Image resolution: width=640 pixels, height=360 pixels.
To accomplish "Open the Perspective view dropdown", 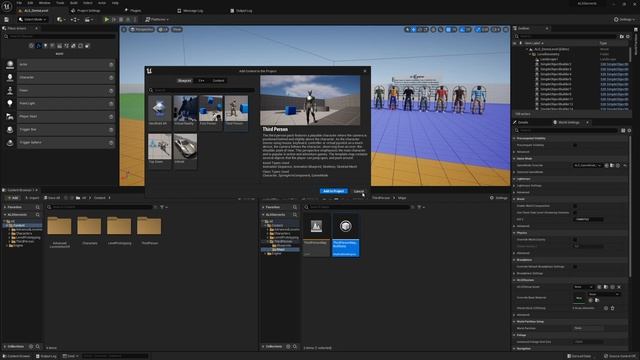I will tap(142, 29).
